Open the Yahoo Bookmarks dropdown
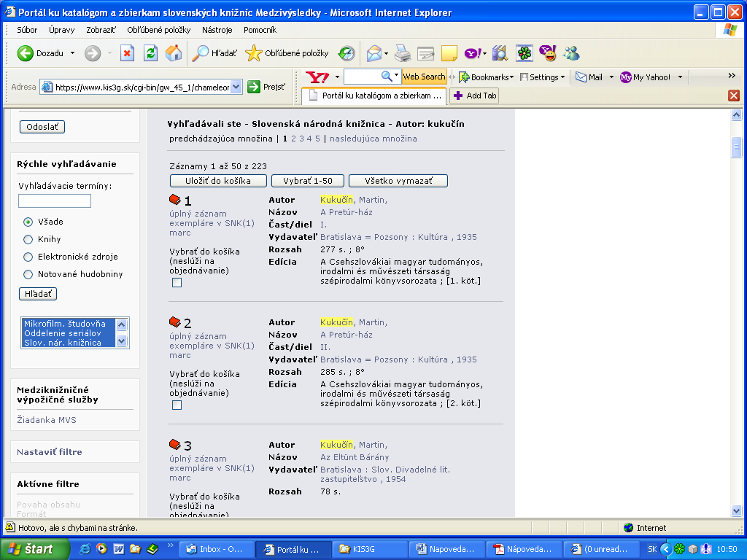Image resolution: width=747 pixels, height=560 pixels. (x=484, y=77)
